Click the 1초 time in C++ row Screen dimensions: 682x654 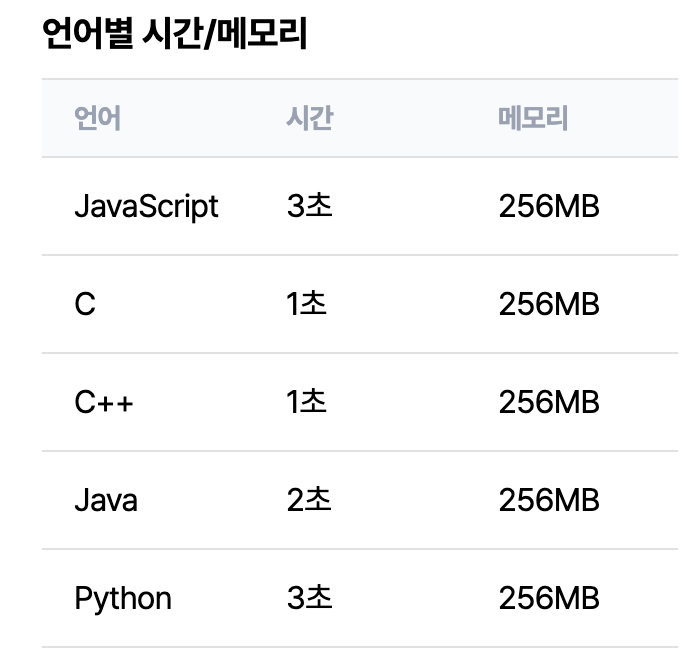coord(307,402)
